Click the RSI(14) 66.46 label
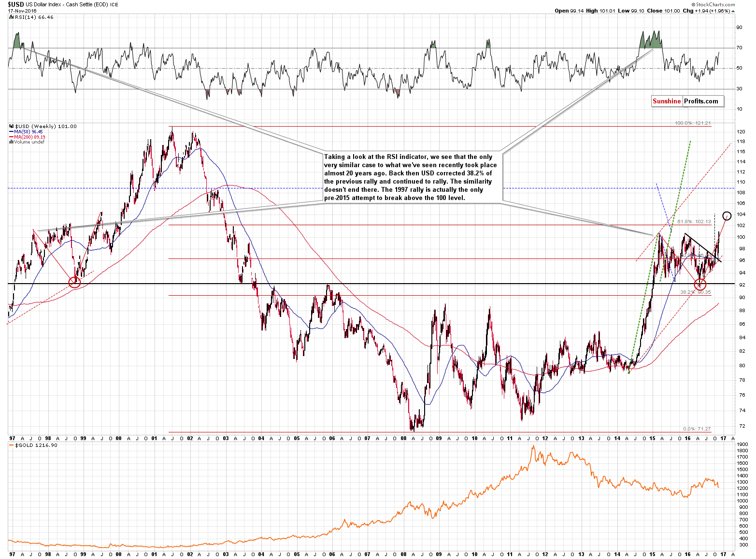The width and height of the screenshot is (756, 559). 34,17
